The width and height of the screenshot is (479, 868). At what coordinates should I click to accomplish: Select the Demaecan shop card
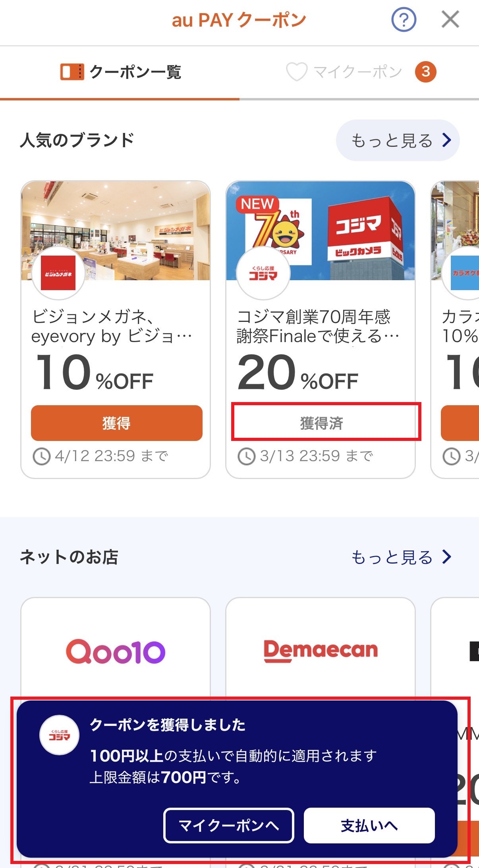coord(320,651)
